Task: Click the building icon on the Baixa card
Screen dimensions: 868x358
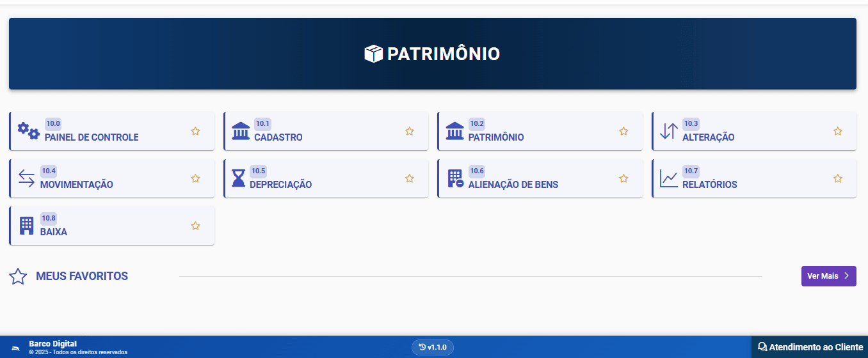Action: [26, 226]
